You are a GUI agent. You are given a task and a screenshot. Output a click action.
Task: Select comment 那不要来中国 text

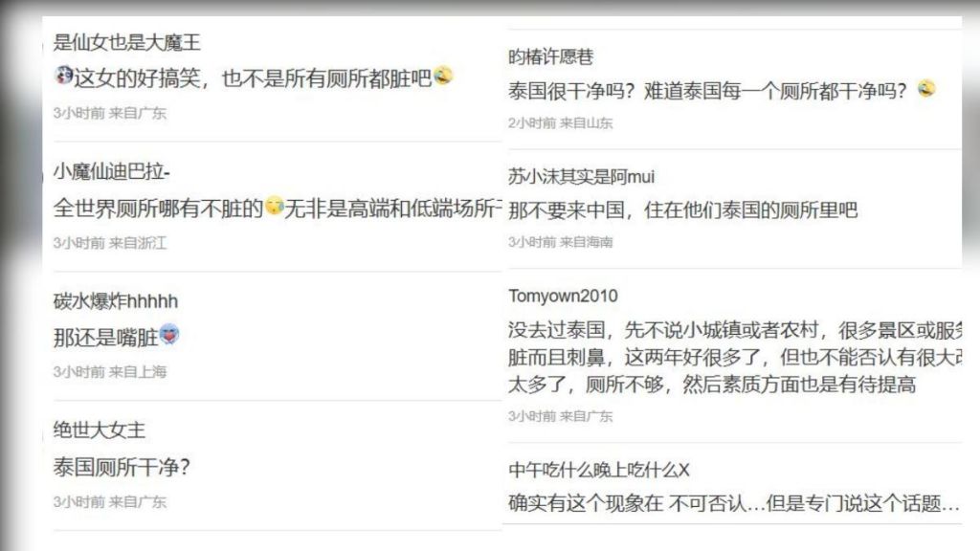point(682,209)
